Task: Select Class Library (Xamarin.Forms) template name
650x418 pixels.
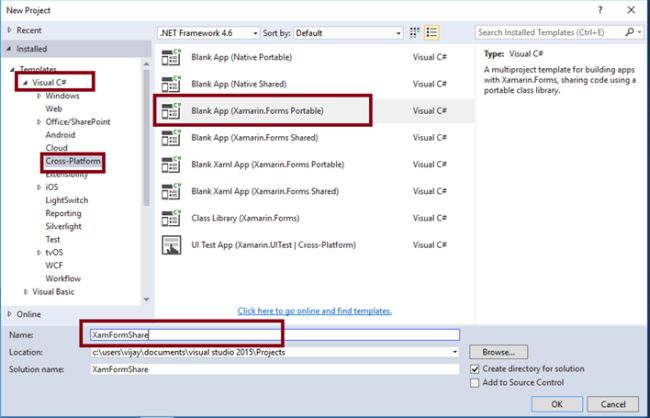Action: pos(245,218)
